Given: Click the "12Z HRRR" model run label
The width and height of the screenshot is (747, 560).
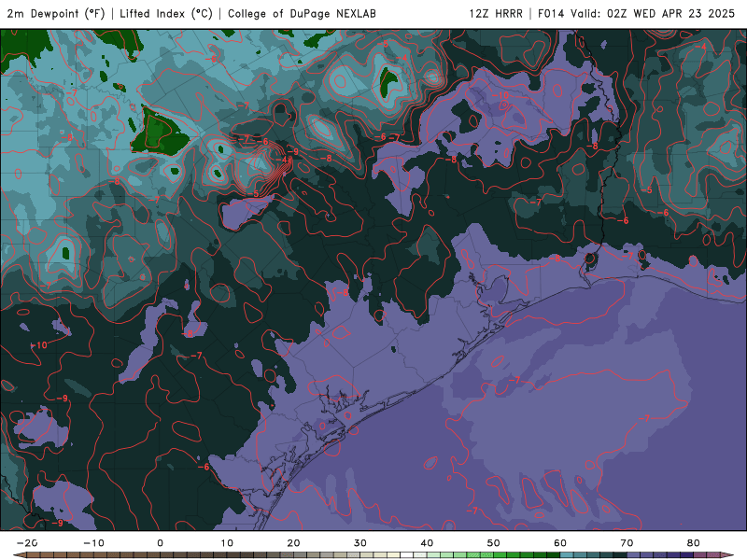Looking at the screenshot, I should (496, 13).
